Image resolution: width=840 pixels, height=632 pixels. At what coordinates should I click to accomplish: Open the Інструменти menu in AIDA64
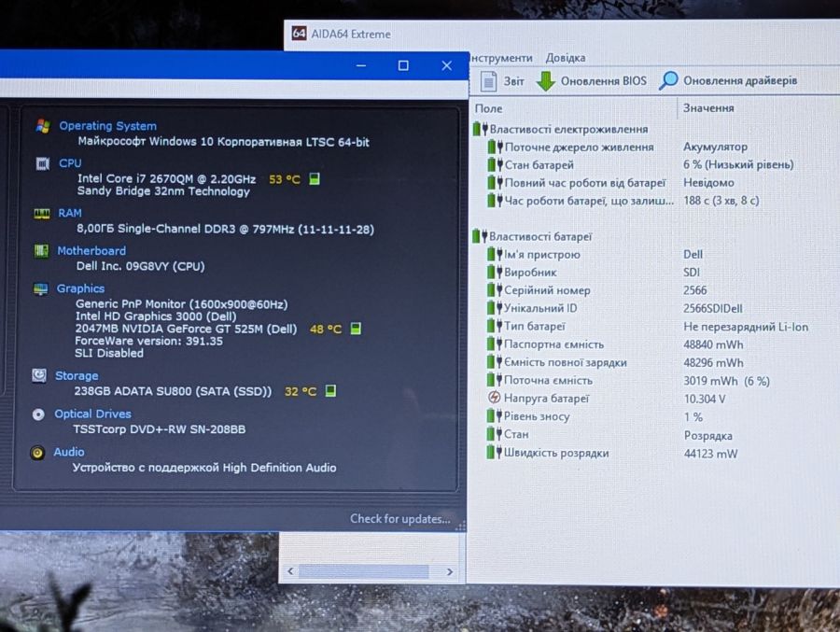tap(501, 58)
